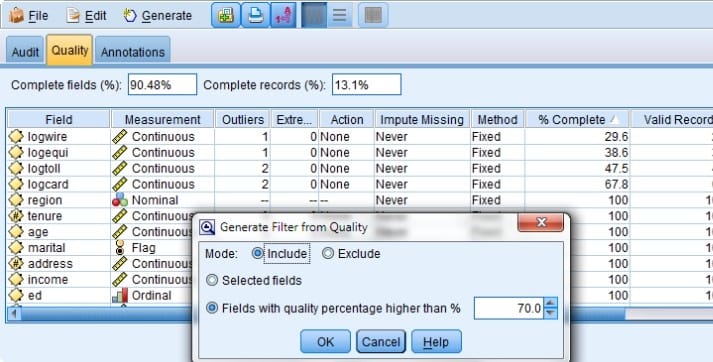Click the logequi field icon
The width and height of the screenshot is (713, 362).
(16, 152)
